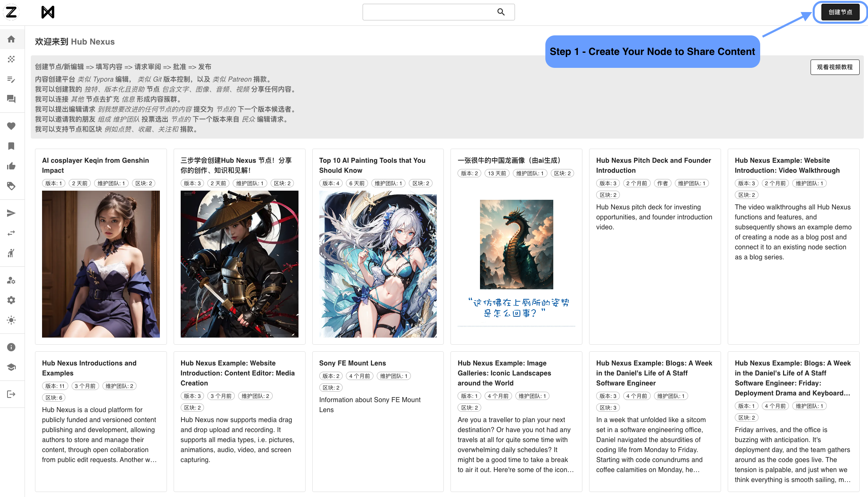Image resolution: width=868 pixels, height=497 pixels.
Task: Click the thumbs-up icon in sidebar
Action: pos(11,166)
